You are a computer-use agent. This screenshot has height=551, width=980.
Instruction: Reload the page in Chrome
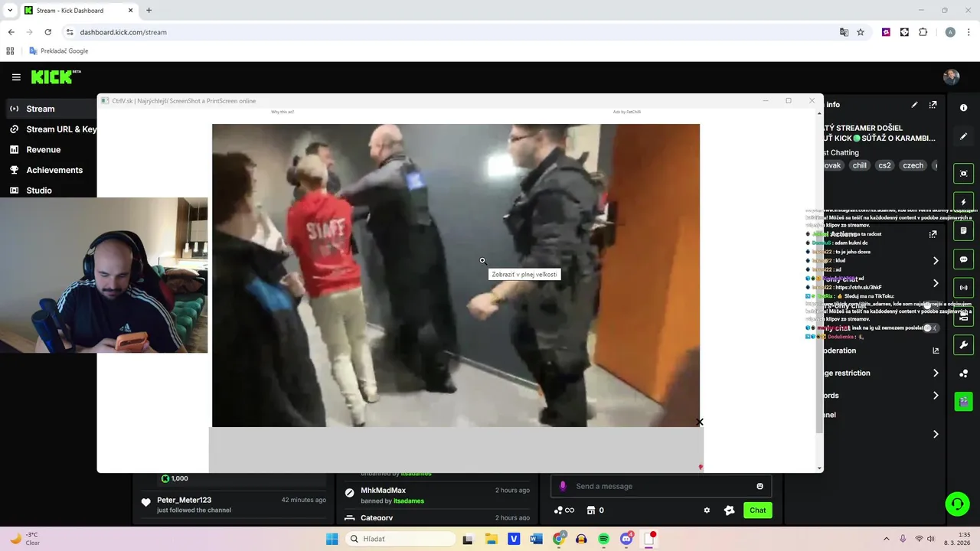tap(47, 32)
